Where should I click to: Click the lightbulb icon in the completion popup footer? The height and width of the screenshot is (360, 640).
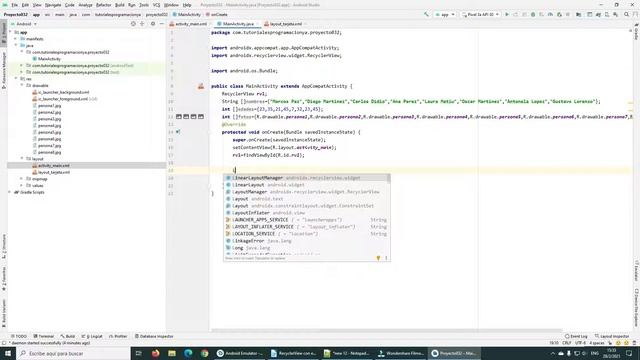click(x=378, y=258)
